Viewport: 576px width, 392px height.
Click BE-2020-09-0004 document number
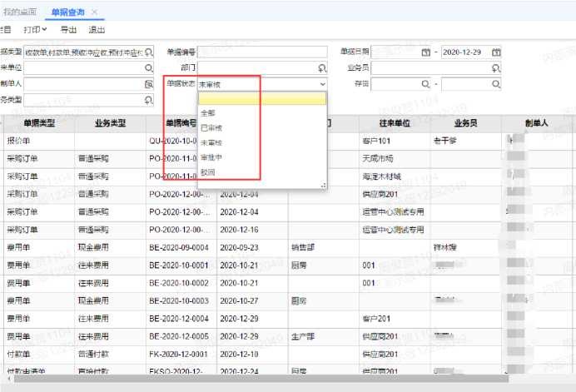(x=179, y=248)
